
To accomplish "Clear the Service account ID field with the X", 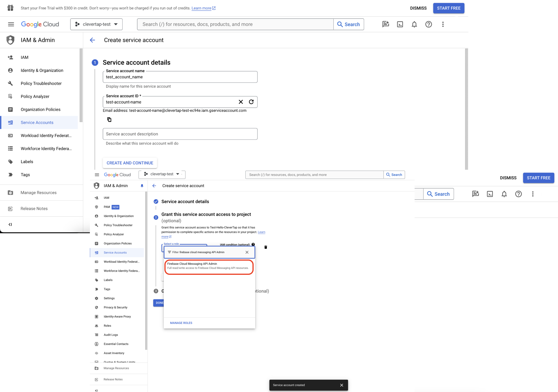I will click(x=241, y=102).
